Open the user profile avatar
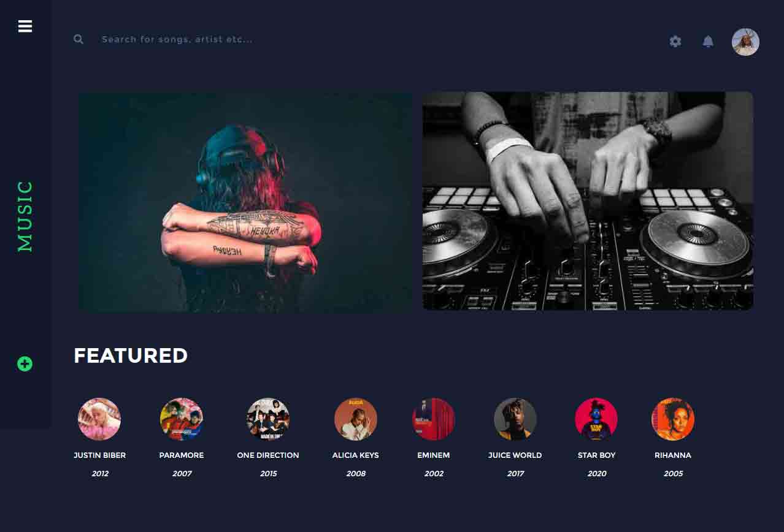Screen dimensions: 784x532 tap(745, 42)
